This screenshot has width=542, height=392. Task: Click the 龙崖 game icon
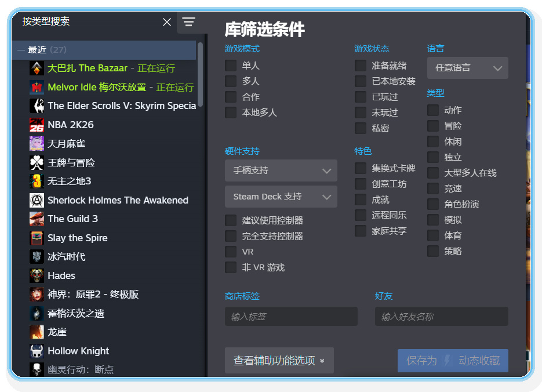(x=37, y=332)
